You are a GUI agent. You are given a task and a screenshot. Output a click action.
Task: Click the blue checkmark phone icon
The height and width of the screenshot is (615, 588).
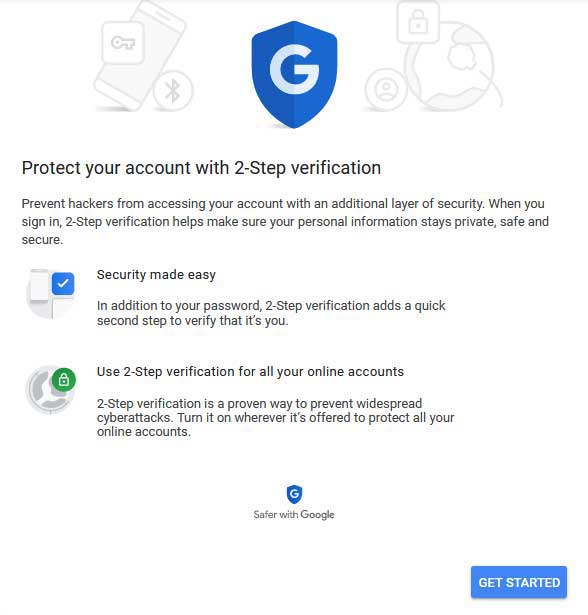coord(50,293)
